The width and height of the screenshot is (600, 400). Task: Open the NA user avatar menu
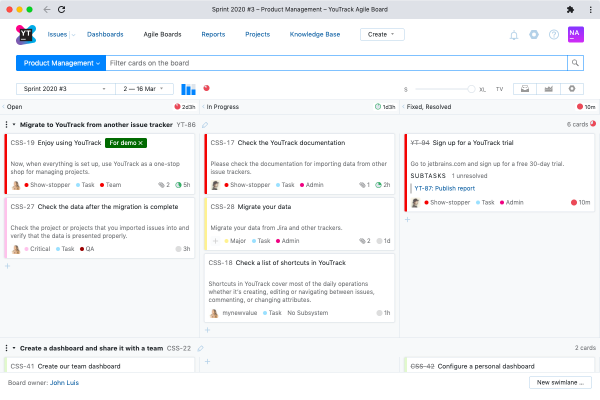point(576,34)
